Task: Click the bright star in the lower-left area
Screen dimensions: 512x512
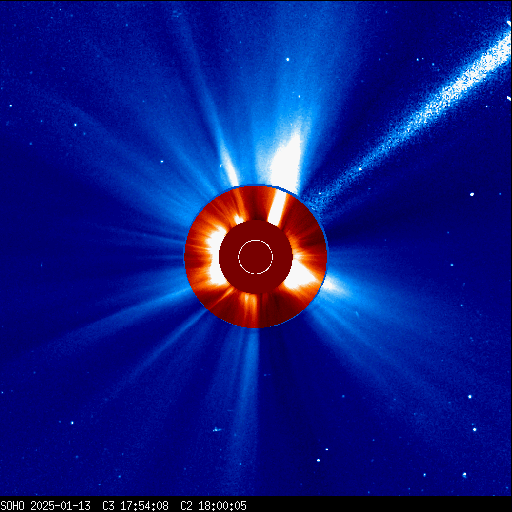Action: click(x=72, y=423)
